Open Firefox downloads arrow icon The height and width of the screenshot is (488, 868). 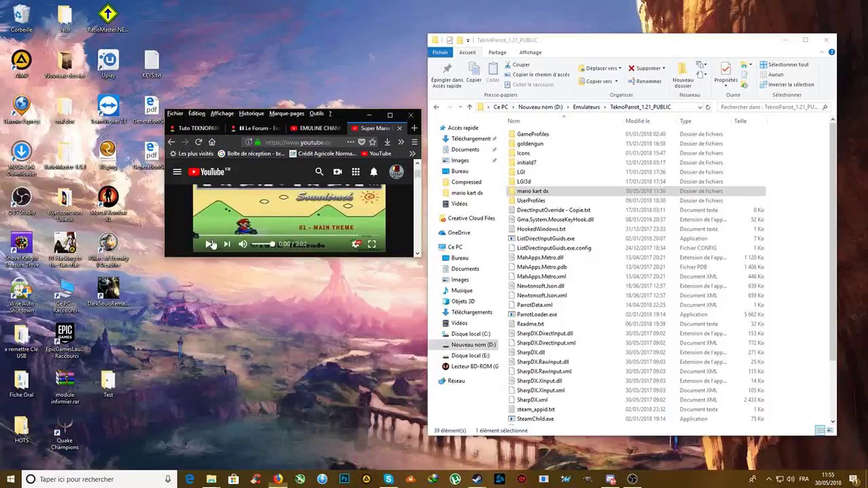(387, 142)
